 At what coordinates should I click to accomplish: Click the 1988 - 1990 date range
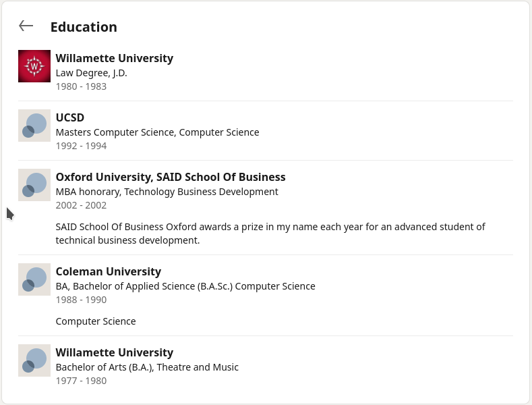81,300
